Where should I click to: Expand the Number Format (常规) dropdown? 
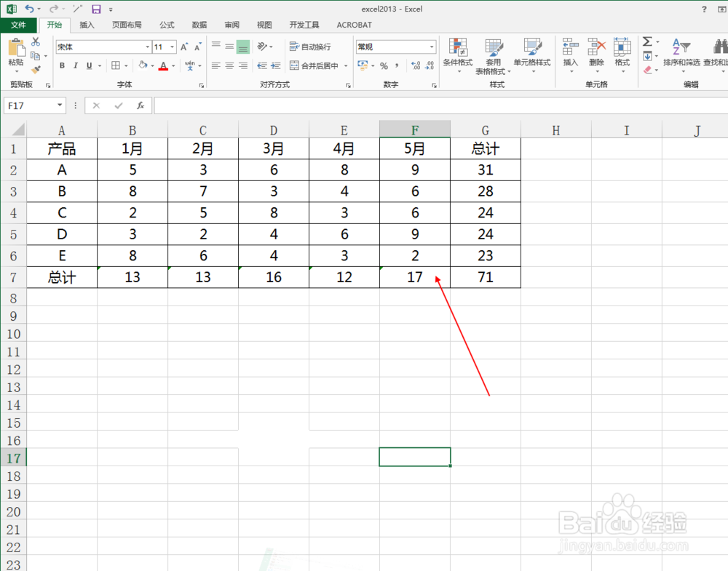(432, 47)
